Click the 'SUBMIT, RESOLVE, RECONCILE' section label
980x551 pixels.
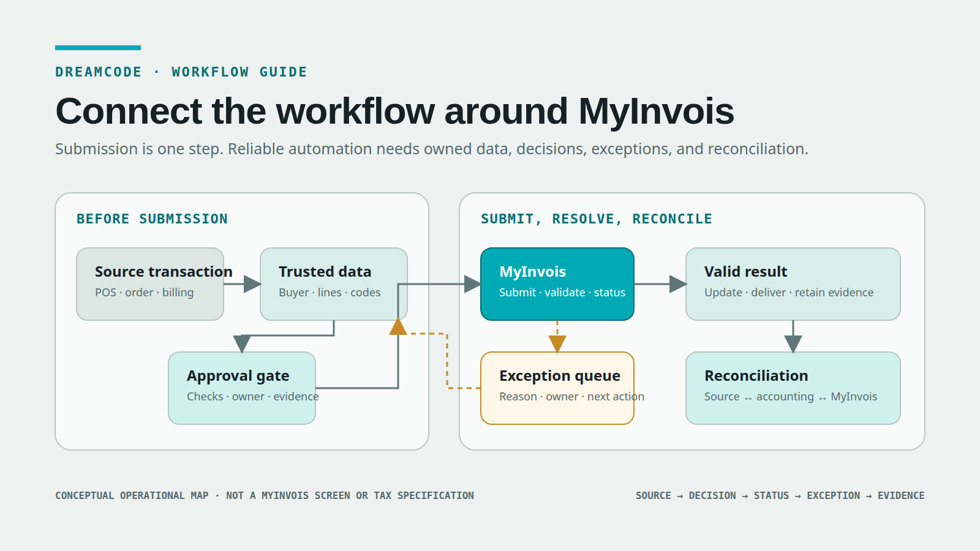click(597, 219)
